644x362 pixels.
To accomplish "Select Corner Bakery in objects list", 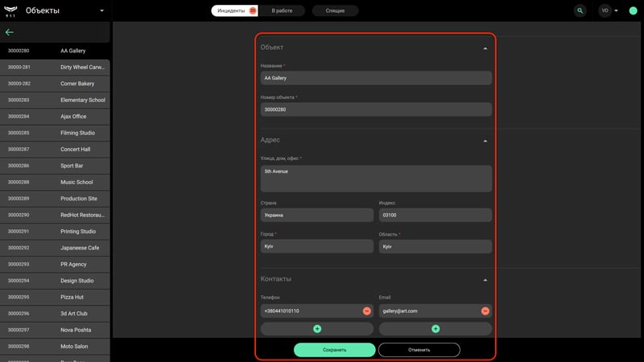I will pyautogui.click(x=55, y=84).
